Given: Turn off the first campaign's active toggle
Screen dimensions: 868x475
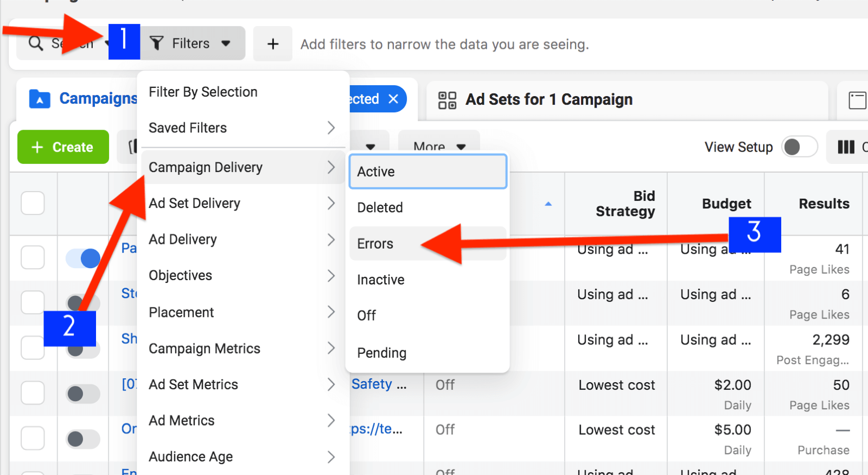Looking at the screenshot, I should (x=83, y=258).
